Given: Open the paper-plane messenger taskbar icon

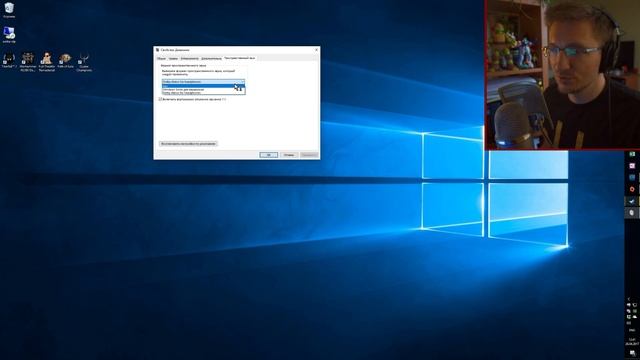Looking at the screenshot, I should pos(632,201).
